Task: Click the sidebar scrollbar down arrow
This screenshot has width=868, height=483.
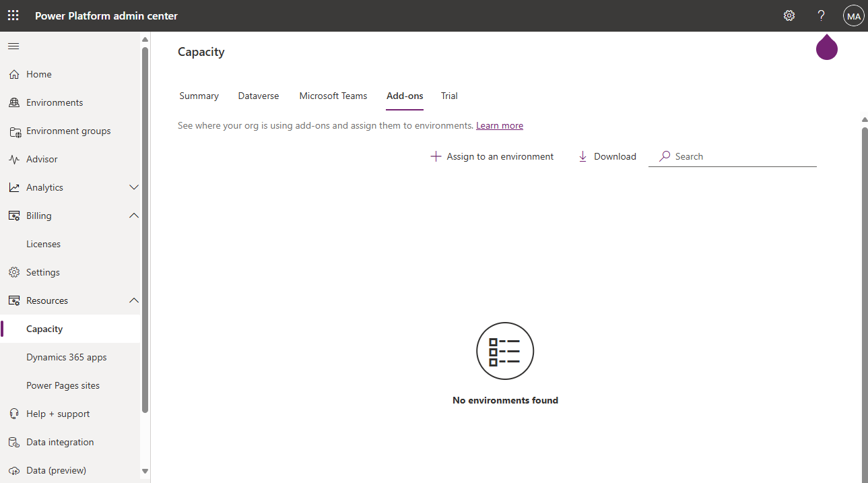Action: coord(145,471)
